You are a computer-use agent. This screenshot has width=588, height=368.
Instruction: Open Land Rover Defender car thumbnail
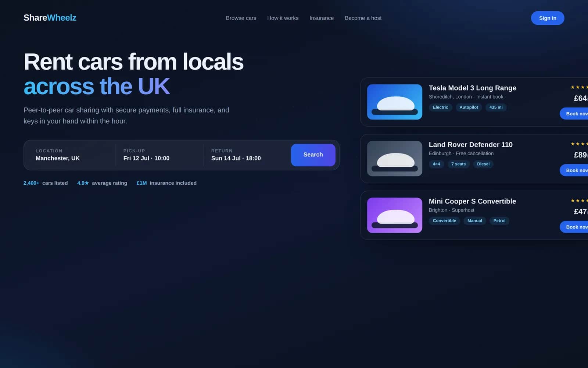395,159
